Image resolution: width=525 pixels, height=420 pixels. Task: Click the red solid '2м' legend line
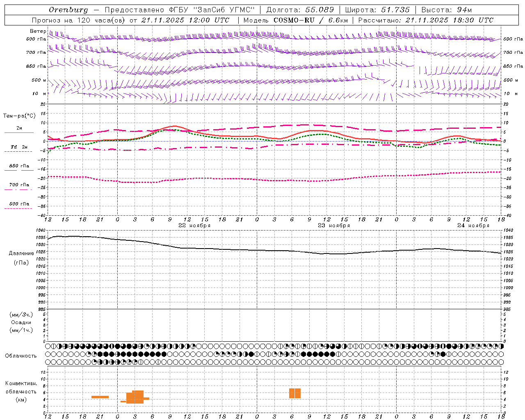coord(19,133)
